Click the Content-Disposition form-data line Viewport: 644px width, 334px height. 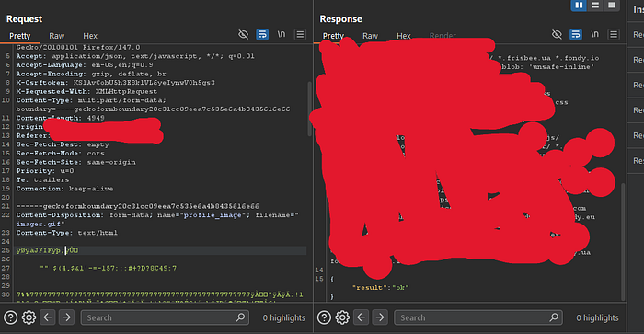click(157, 219)
